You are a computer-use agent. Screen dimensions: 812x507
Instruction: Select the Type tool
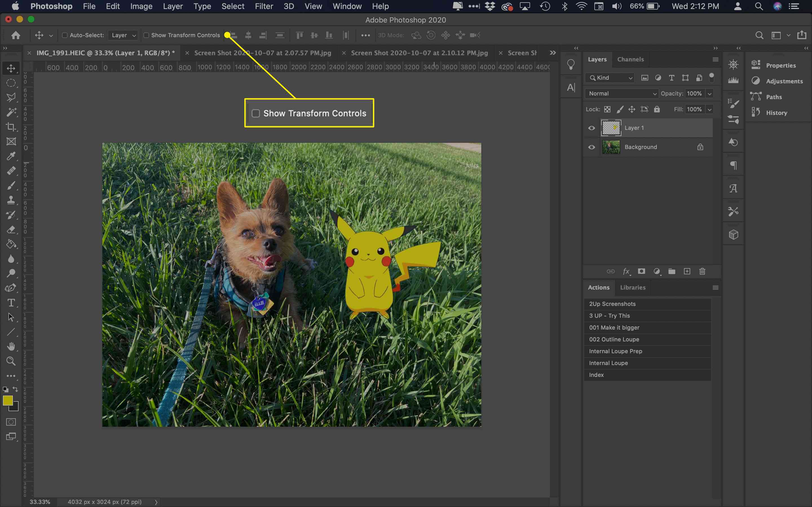coord(10,303)
